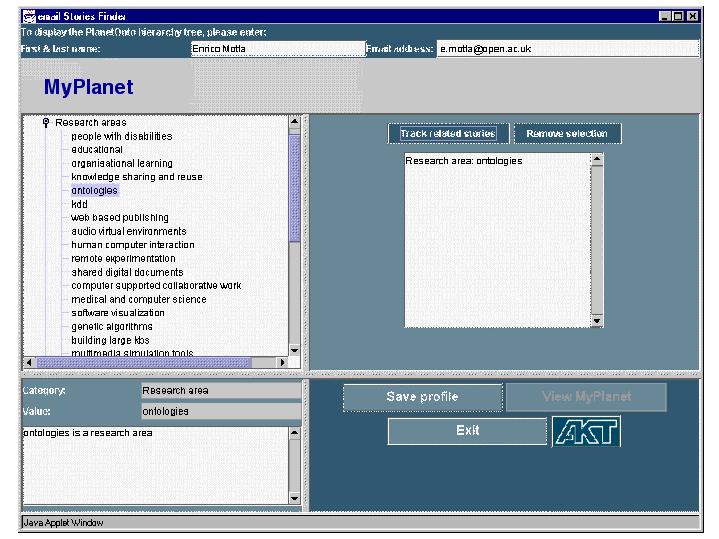The image size is (719, 539).
Task: Select 'organisational learning' in tree
Action: point(122,163)
